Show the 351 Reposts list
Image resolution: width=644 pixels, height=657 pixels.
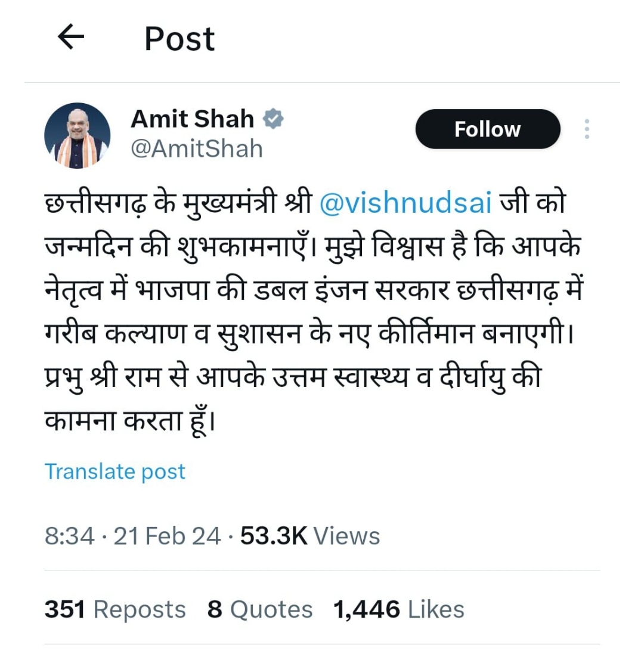[x=115, y=609]
